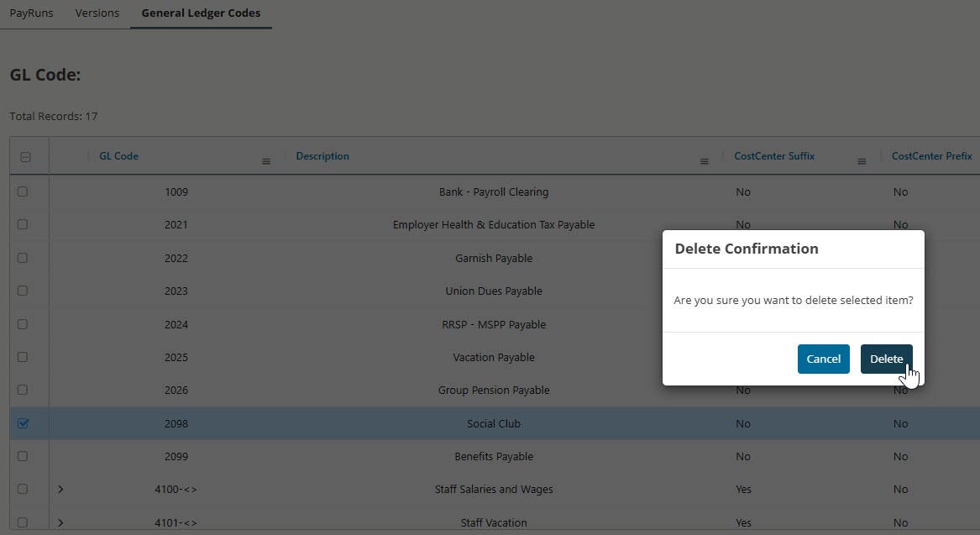Viewport: 980px width, 535px height.
Task: Click the Vacation Payable description
Action: coord(494,358)
